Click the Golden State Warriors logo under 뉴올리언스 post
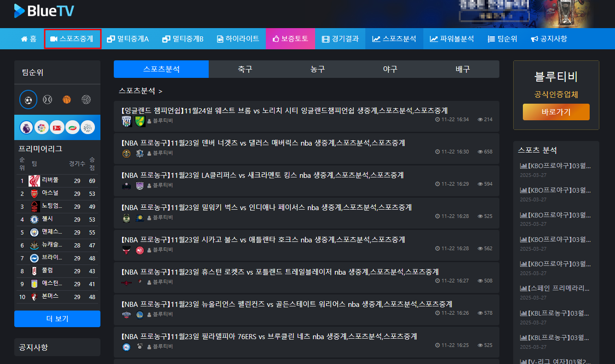 click(x=140, y=315)
